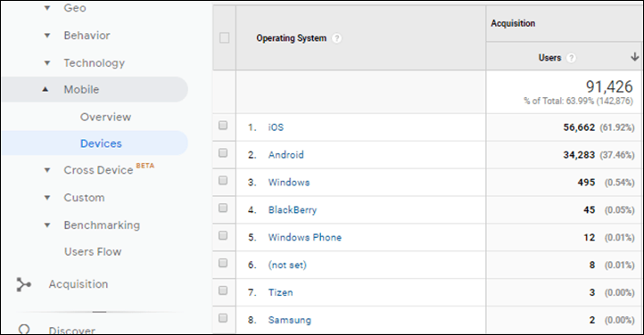Expand the Geo section arrow
Screen dimensions: 644x335
point(47,8)
